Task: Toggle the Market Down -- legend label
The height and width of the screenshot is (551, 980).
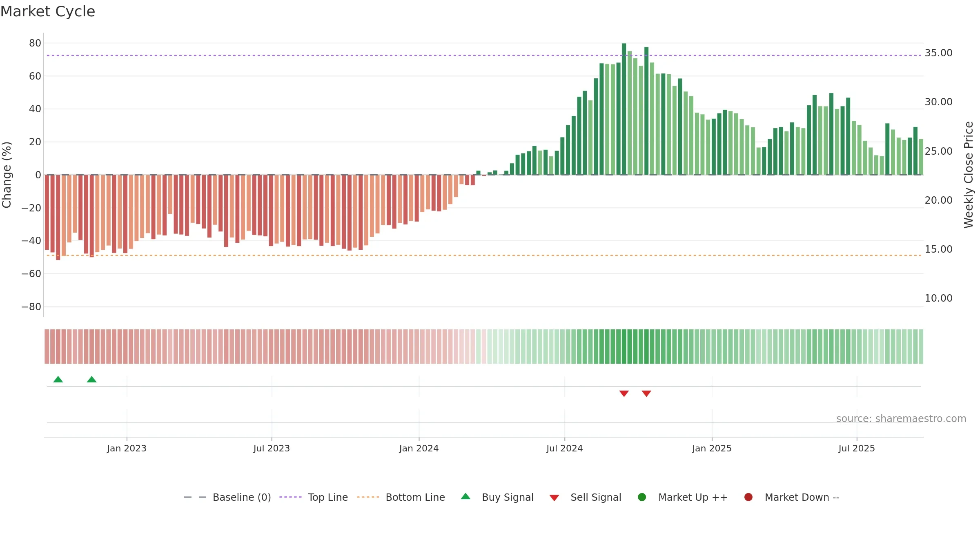Action: tap(802, 497)
